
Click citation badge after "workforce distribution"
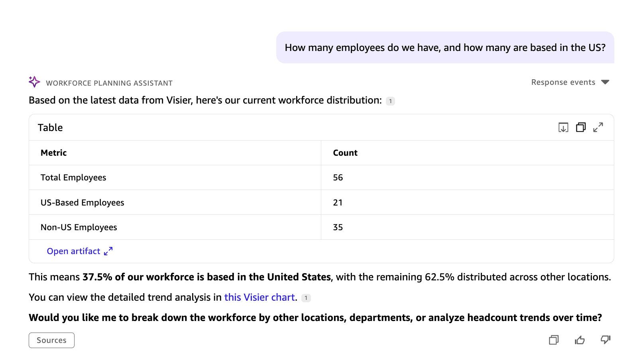pyautogui.click(x=390, y=101)
